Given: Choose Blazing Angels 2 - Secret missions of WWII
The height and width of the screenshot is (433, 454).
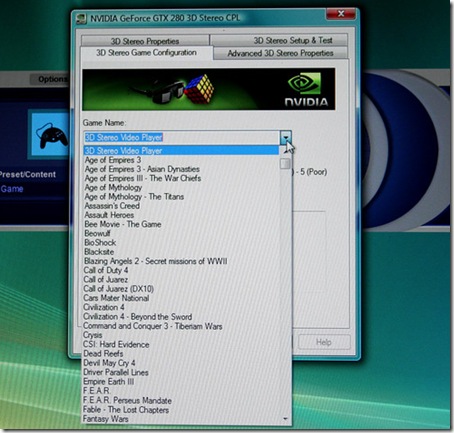Looking at the screenshot, I should point(181,261).
